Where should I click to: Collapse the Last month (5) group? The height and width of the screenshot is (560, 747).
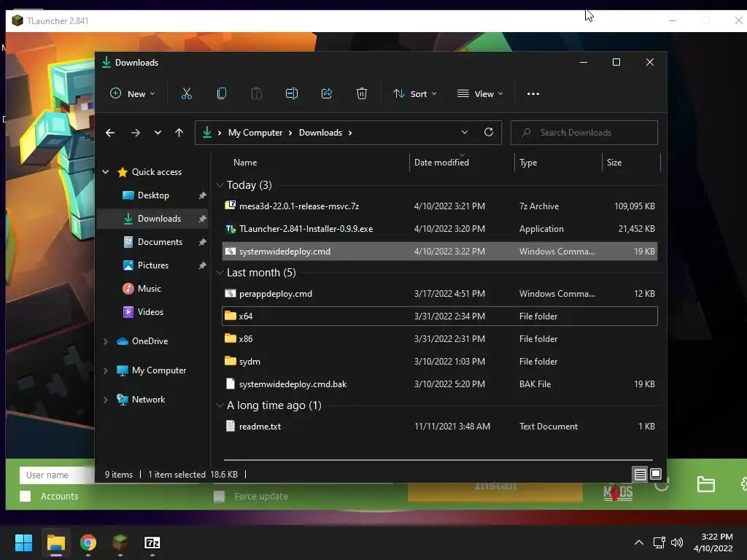click(220, 273)
